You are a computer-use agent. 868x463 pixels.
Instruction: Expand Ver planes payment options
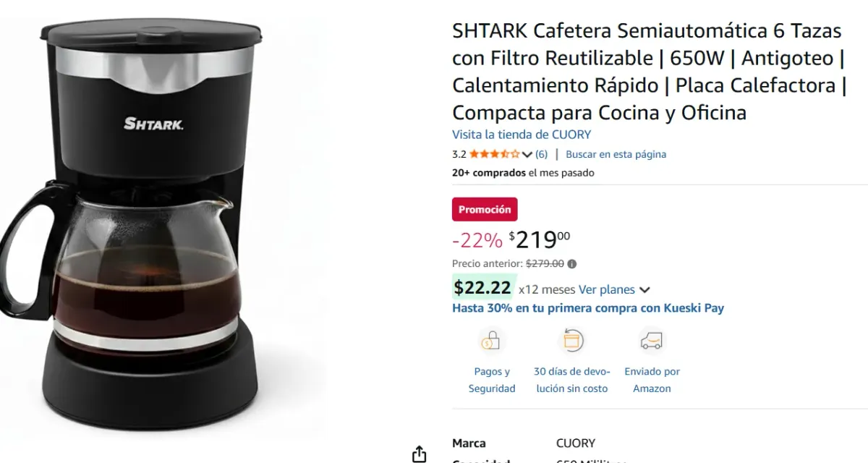pyautogui.click(x=608, y=289)
